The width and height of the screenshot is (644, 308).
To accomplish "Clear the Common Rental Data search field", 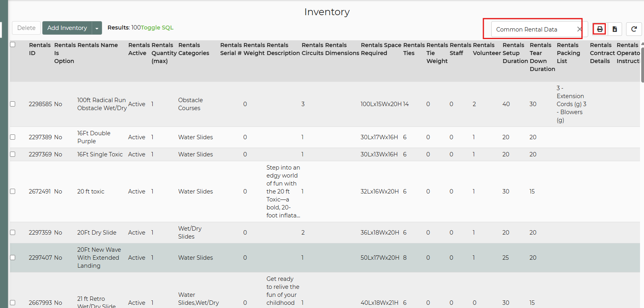I will 579,29.
